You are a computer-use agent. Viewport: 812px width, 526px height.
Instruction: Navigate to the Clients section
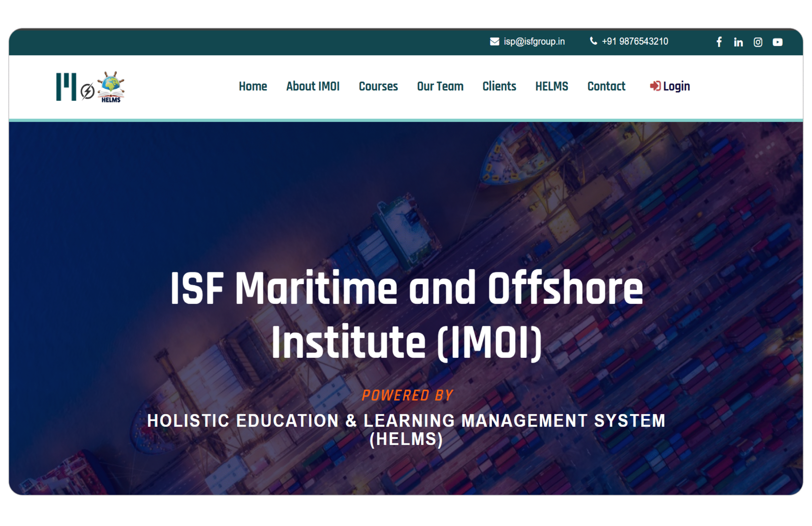(x=499, y=86)
